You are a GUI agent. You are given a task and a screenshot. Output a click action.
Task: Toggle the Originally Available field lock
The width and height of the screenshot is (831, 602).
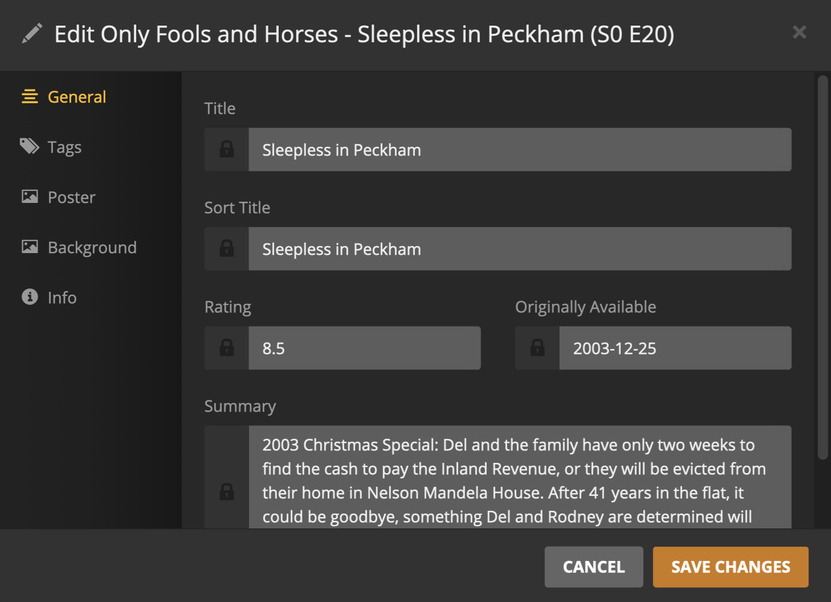(537, 348)
